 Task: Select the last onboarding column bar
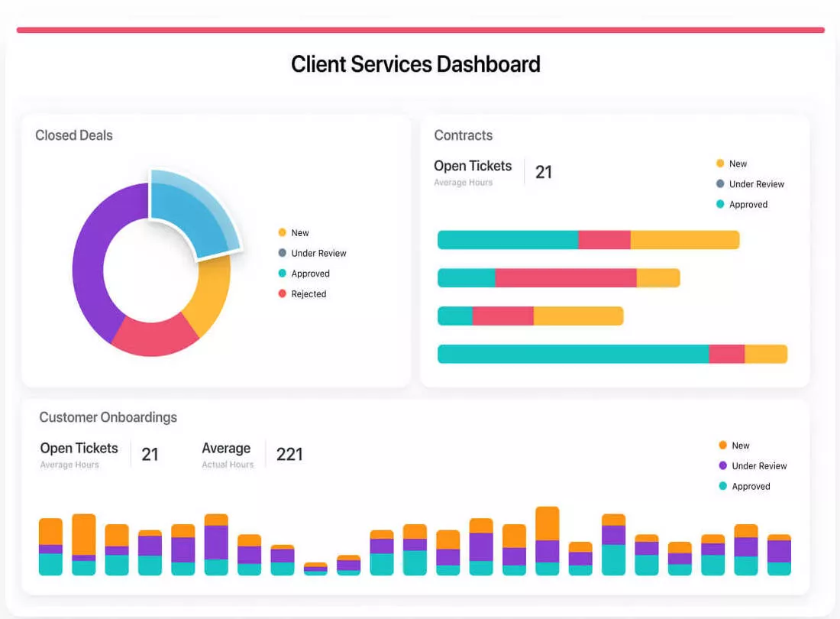click(779, 555)
